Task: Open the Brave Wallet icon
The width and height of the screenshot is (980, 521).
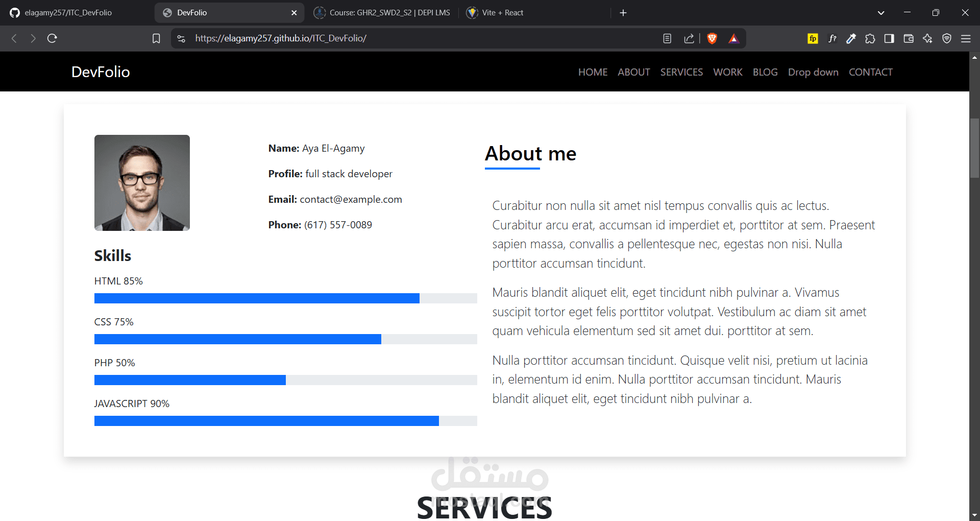Action: coord(909,38)
